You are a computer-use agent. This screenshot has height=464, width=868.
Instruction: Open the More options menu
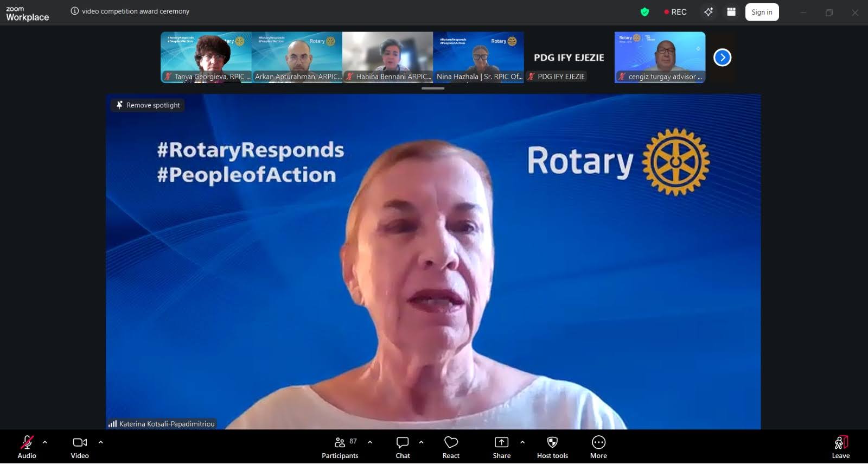click(x=598, y=447)
